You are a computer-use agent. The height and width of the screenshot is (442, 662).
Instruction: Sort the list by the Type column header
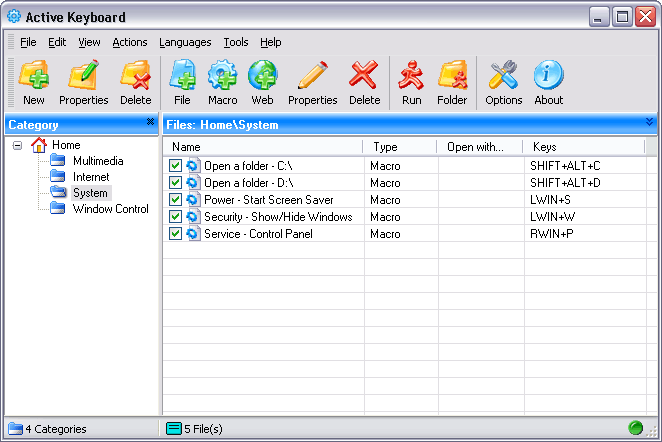pos(399,147)
